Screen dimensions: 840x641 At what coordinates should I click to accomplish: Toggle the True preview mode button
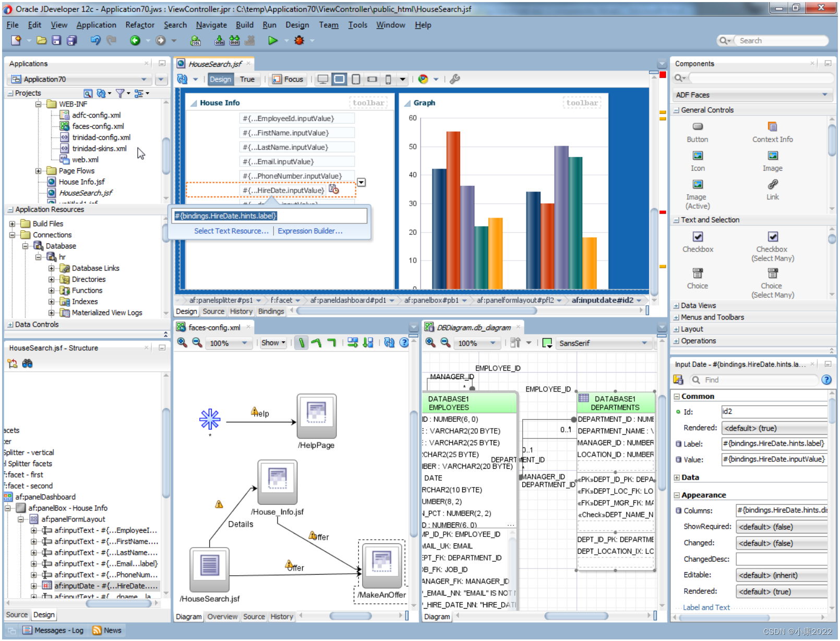pyautogui.click(x=247, y=79)
